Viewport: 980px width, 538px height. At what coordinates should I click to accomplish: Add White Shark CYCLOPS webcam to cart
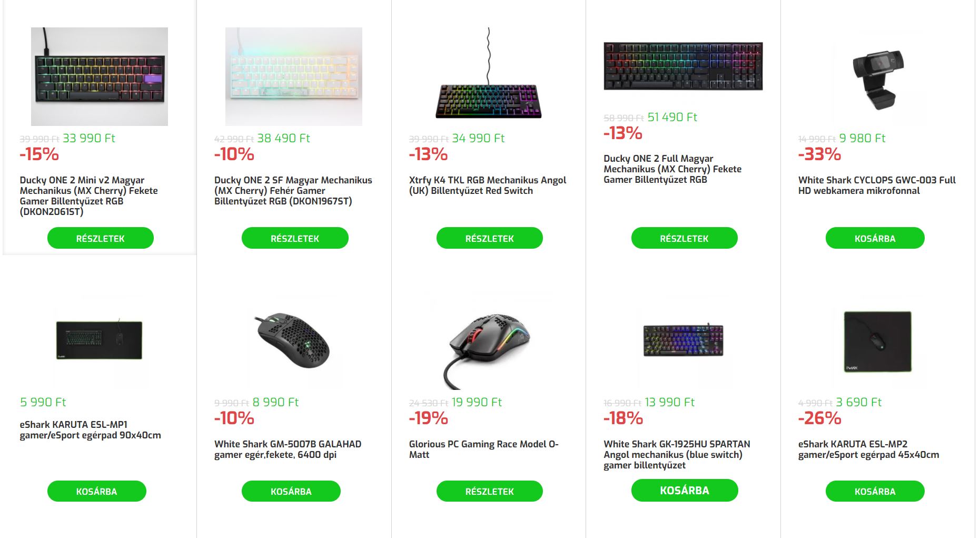(875, 238)
